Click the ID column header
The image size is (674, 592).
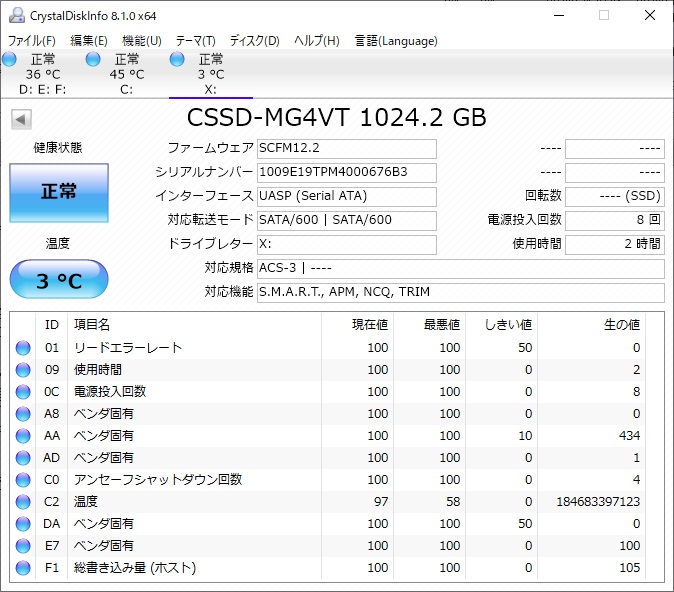(x=52, y=325)
